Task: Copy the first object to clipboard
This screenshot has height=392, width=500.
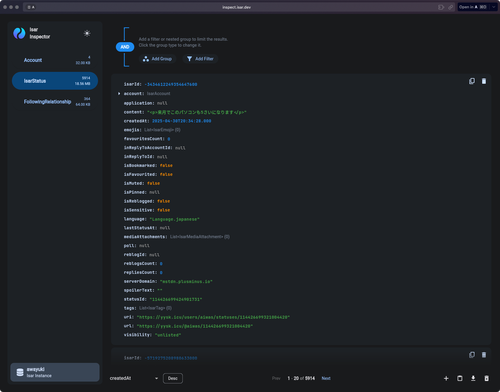Action: click(472, 81)
